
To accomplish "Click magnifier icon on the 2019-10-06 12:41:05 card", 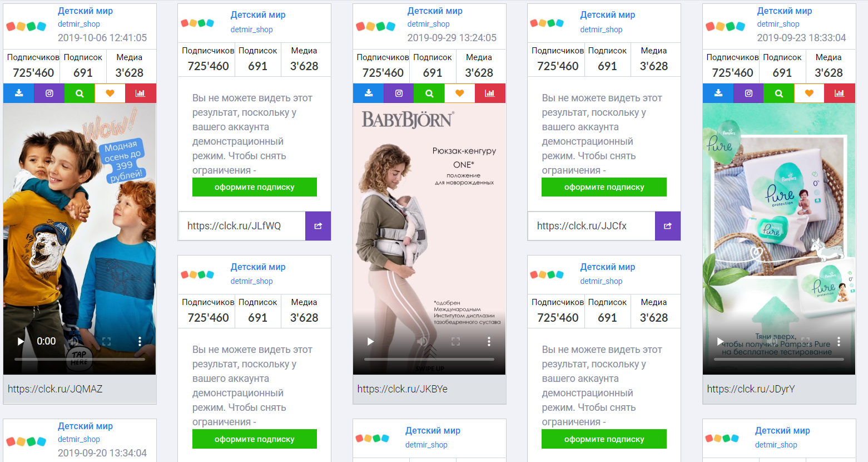I will click(80, 94).
